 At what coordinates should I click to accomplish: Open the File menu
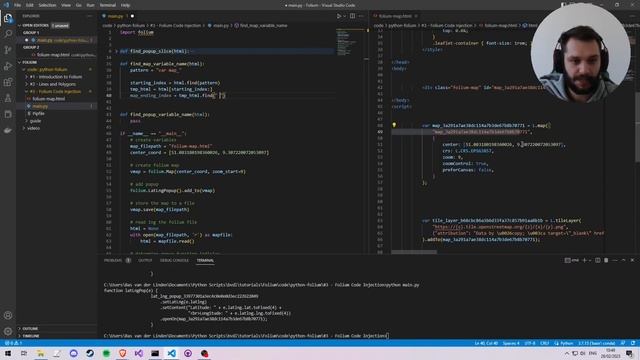[18, 5]
